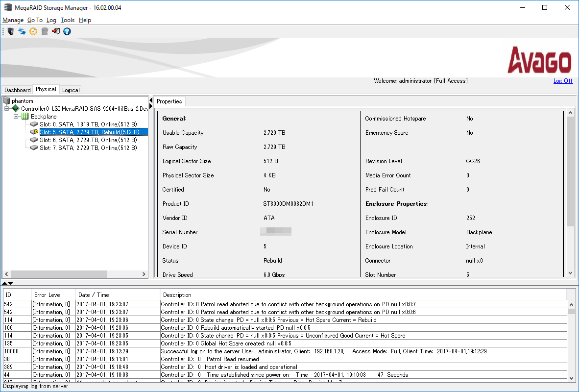Click the up arrow to enlarge the log pane
The image size is (579, 392).
pos(4,283)
